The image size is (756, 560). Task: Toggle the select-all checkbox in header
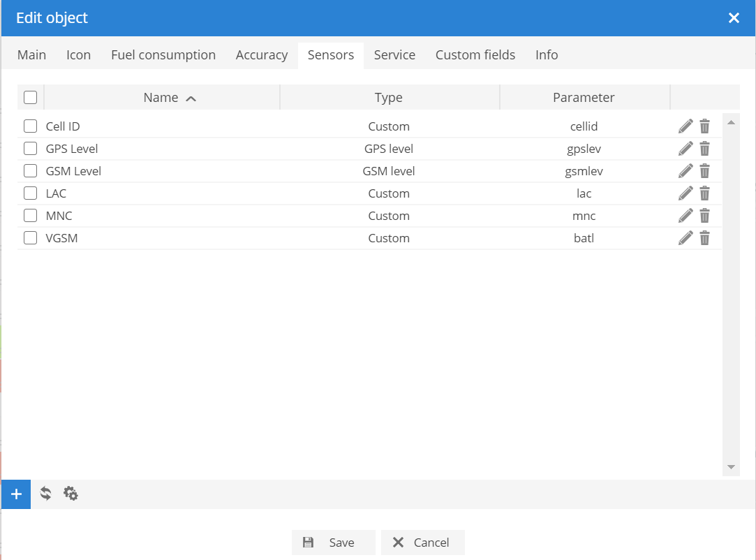click(x=31, y=98)
